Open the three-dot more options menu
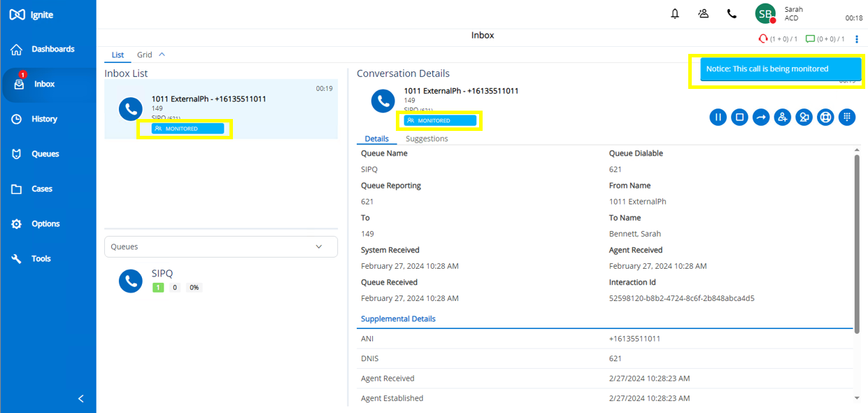This screenshot has width=868, height=413. (857, 39)
